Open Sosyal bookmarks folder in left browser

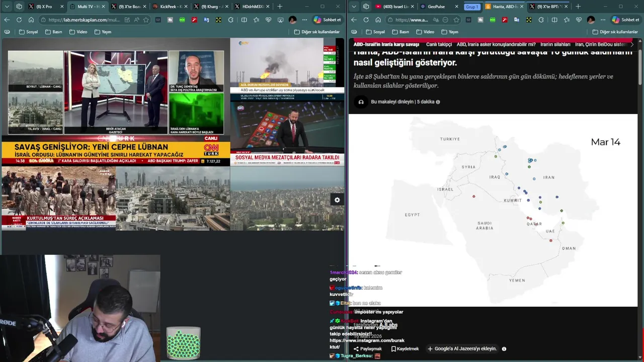click(28, 32)
